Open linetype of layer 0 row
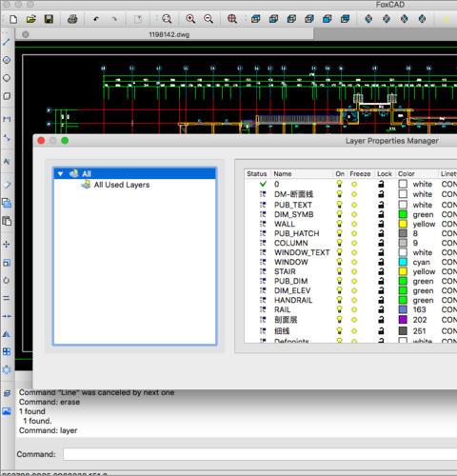Viewport: 457px width, 476px height. pos(448,184)
